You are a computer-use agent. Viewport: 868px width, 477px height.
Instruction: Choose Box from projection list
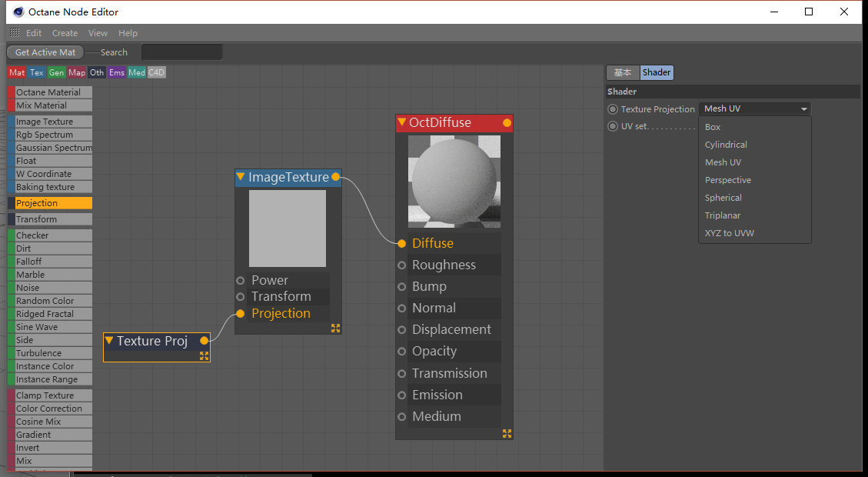[755, 127]
